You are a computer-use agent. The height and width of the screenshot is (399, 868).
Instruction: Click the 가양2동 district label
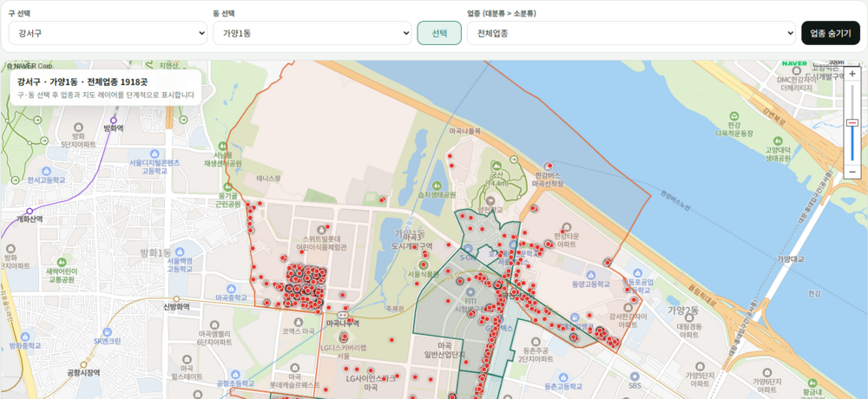[x=685, y=309]
